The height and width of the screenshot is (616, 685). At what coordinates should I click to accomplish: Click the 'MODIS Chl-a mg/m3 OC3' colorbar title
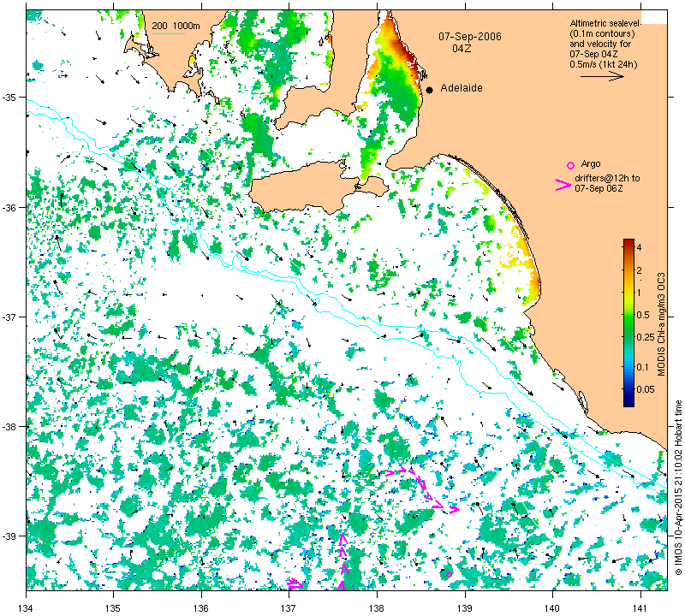point(661,324)
